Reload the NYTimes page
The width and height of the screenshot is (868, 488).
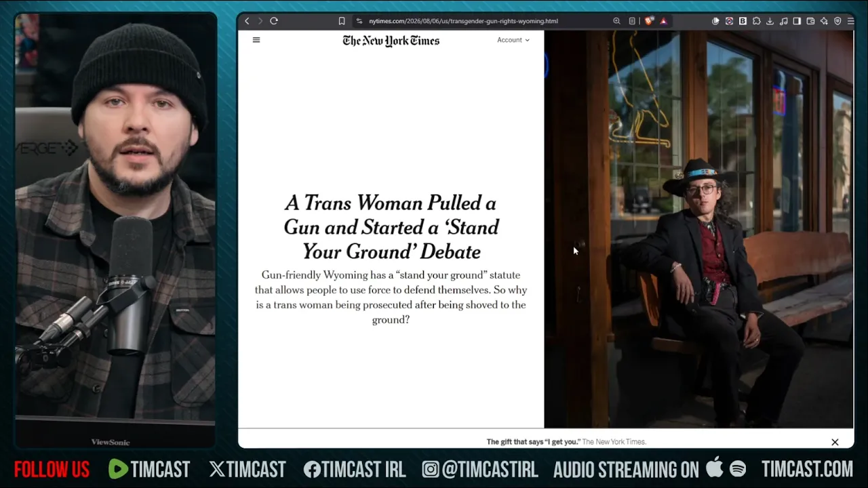click(274, 21)
